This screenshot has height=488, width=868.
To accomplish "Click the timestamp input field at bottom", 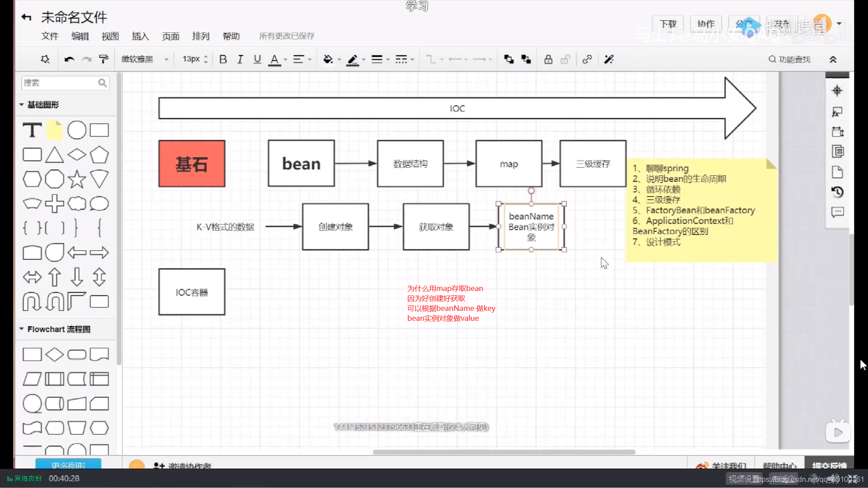I will pyautogui.click(x=64, y=479).
